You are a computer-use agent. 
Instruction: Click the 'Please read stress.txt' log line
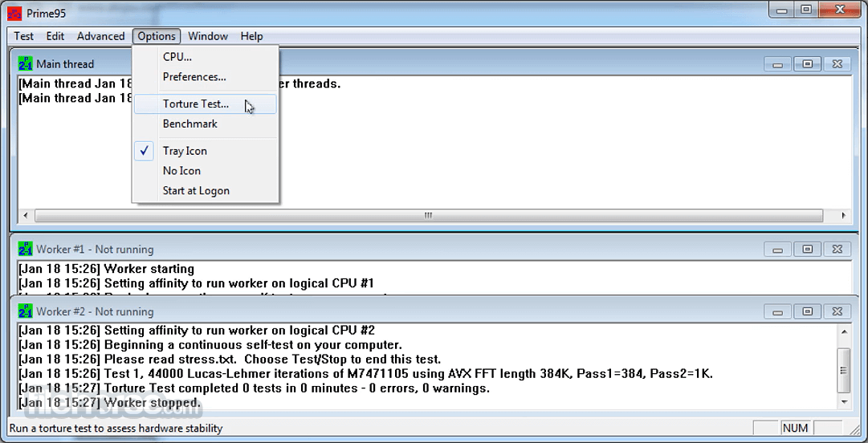pyautogui.click(x=230, y=360)
